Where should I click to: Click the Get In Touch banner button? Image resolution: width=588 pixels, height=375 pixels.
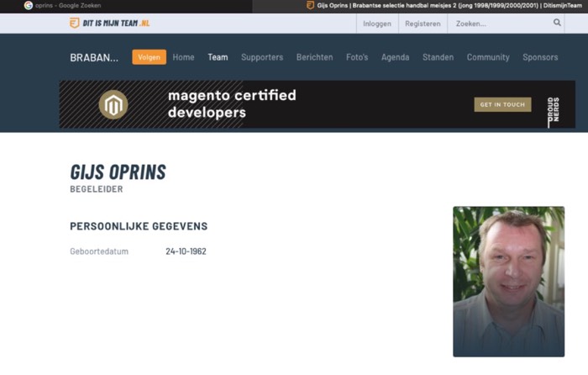[502, 105]
